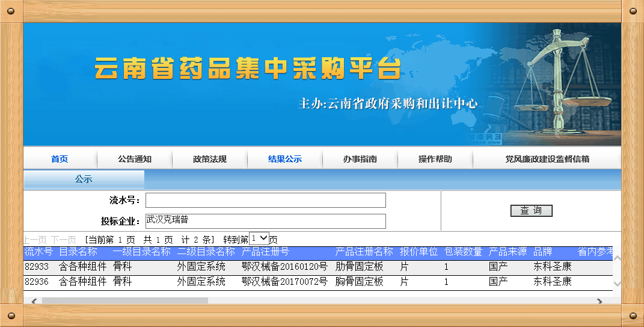The image size is (644, 327).
Task: Click the 流水号 input field
Action: pos(265,201)
